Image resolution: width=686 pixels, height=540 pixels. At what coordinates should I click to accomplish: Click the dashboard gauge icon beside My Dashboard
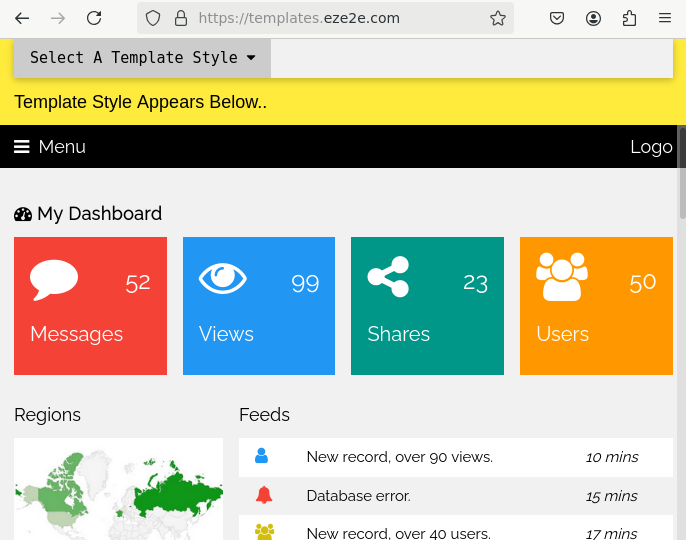tap(23, 214)
